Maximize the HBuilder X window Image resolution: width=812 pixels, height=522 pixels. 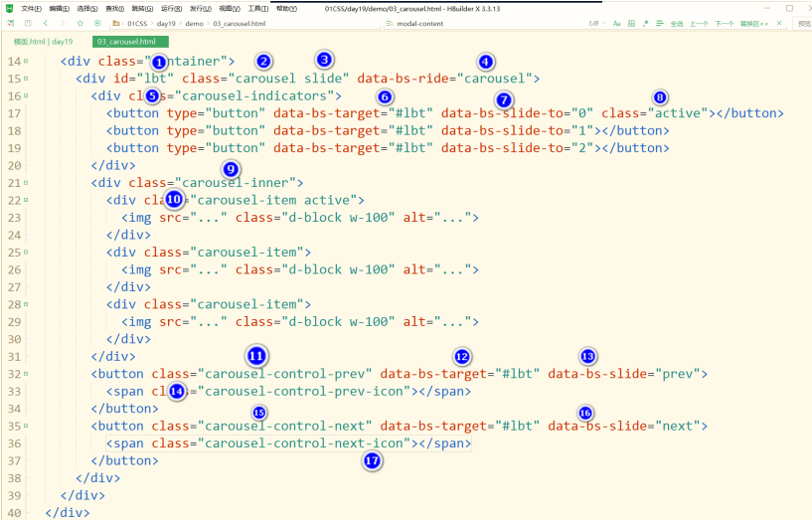pos(789,8)
